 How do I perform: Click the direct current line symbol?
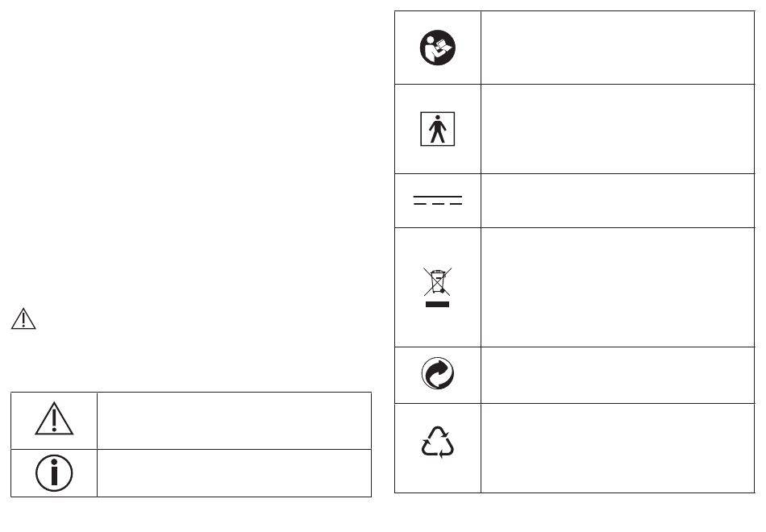pos(438,200)
